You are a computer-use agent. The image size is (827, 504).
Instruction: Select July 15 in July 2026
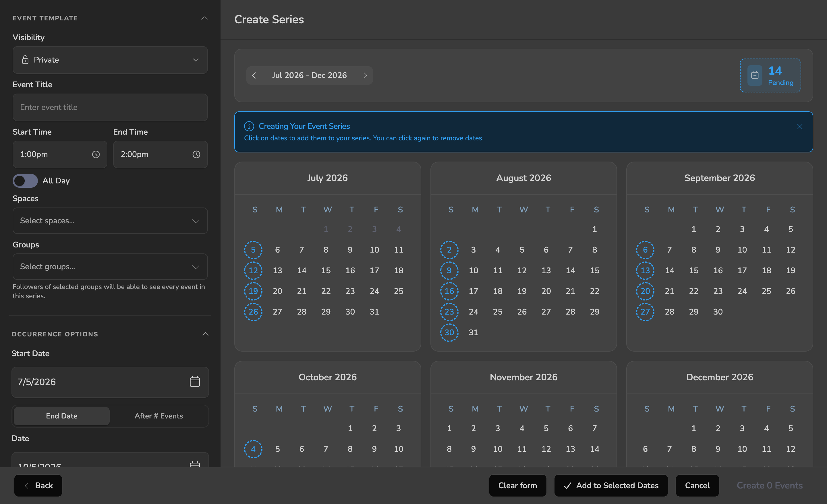(x=326, y=270)
